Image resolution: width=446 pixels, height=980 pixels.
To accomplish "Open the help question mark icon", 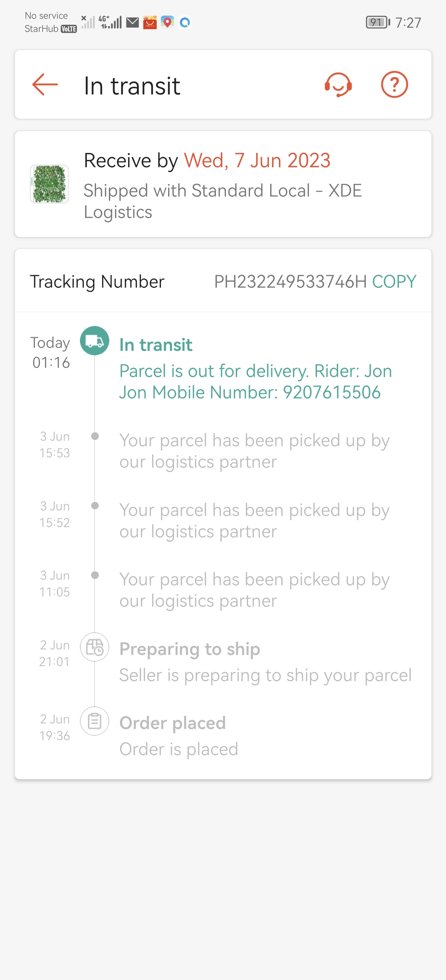I will point(394,85).
